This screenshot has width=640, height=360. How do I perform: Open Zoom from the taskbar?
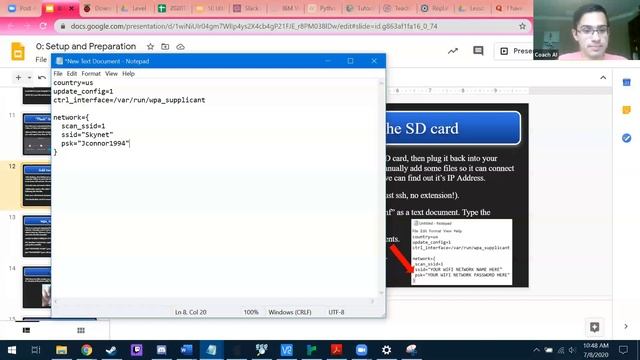tap(361, 350)
